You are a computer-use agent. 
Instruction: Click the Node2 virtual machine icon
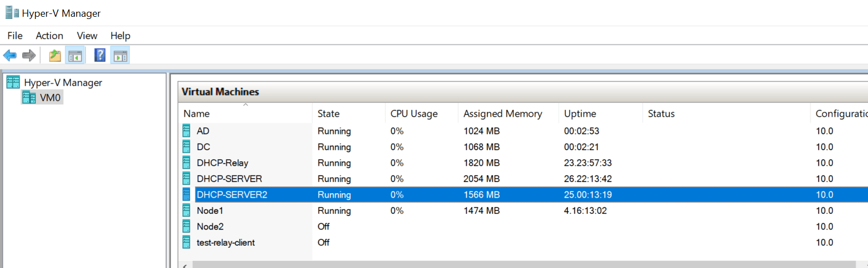[187, 227]
